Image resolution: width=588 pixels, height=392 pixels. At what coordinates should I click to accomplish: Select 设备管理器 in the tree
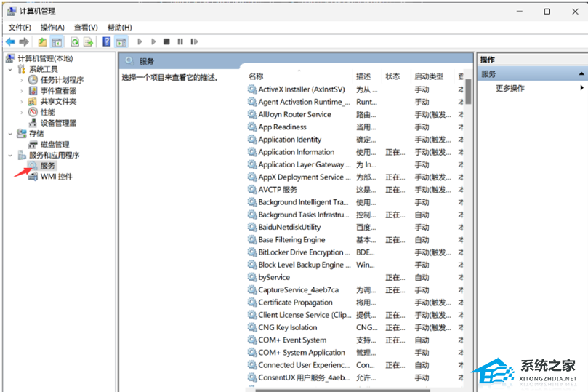tap(58, 123)
